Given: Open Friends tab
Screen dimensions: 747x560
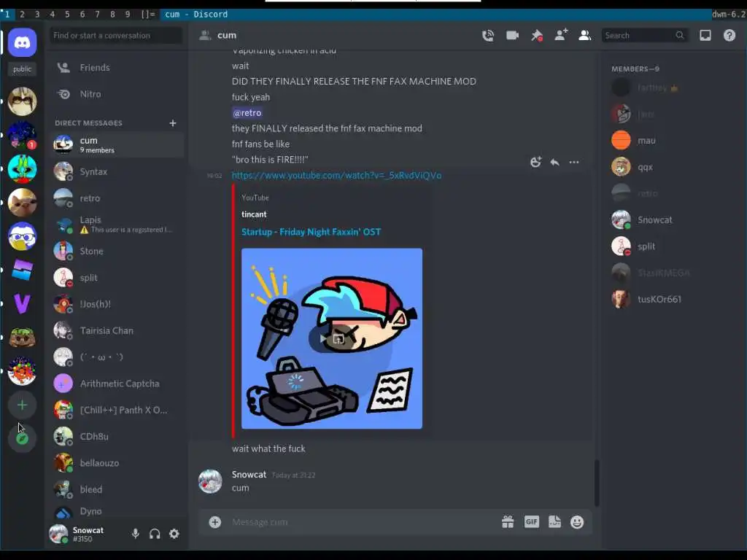Looking at the screenshot, I should pos(117,68).
